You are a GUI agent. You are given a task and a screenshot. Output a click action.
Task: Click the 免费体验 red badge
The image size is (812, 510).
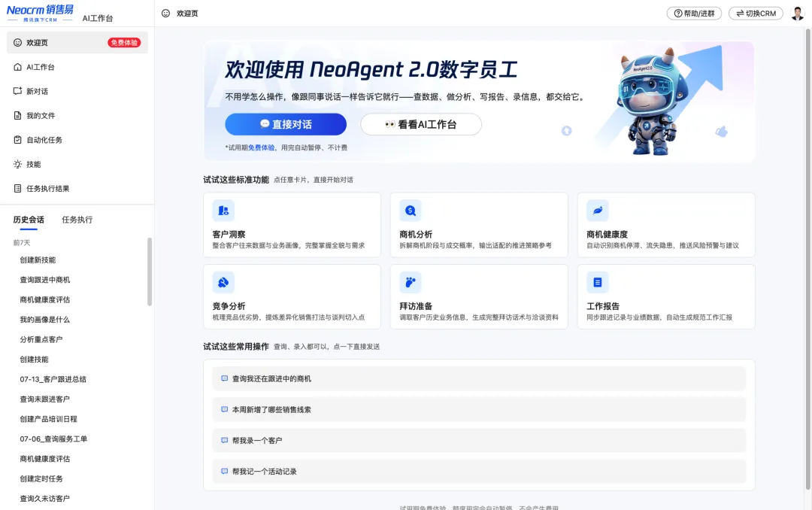(124, 42)
